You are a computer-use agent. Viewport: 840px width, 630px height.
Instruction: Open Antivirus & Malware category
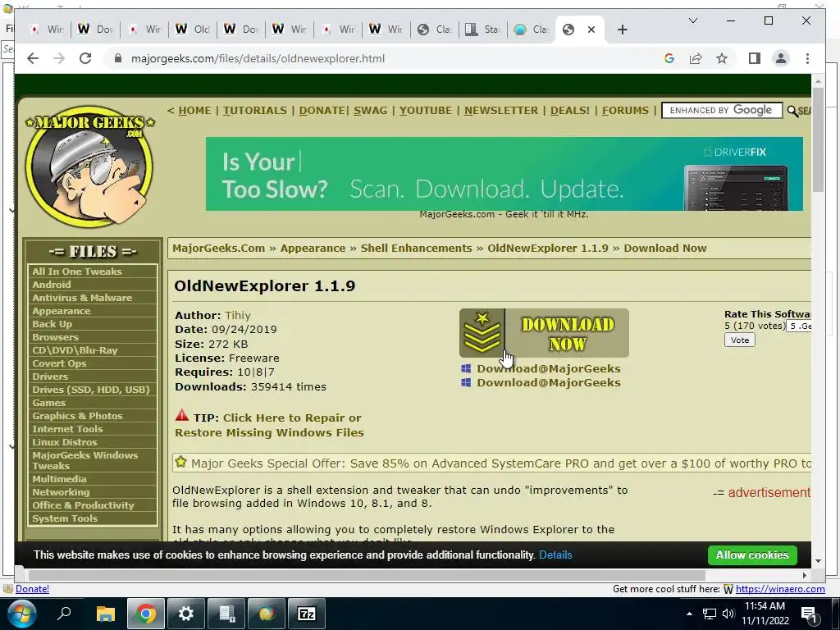82,297
